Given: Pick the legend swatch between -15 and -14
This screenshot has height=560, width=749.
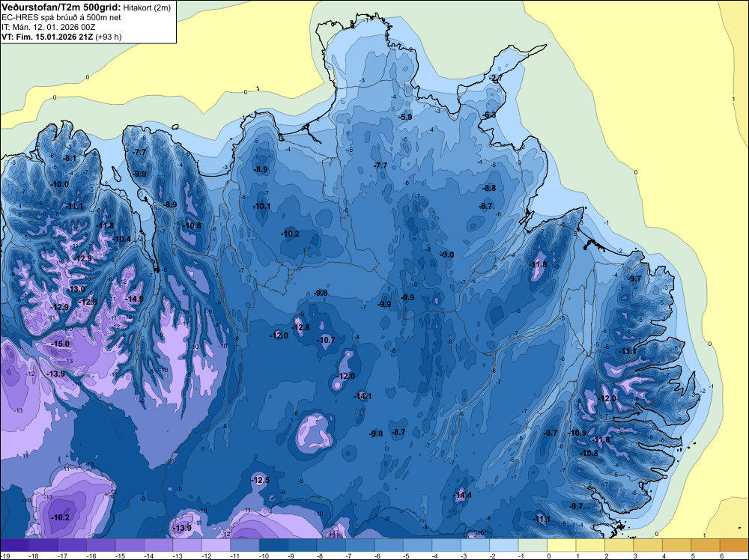Looking at the screenshot, I should pyautogui.click(x=130, y=545).
